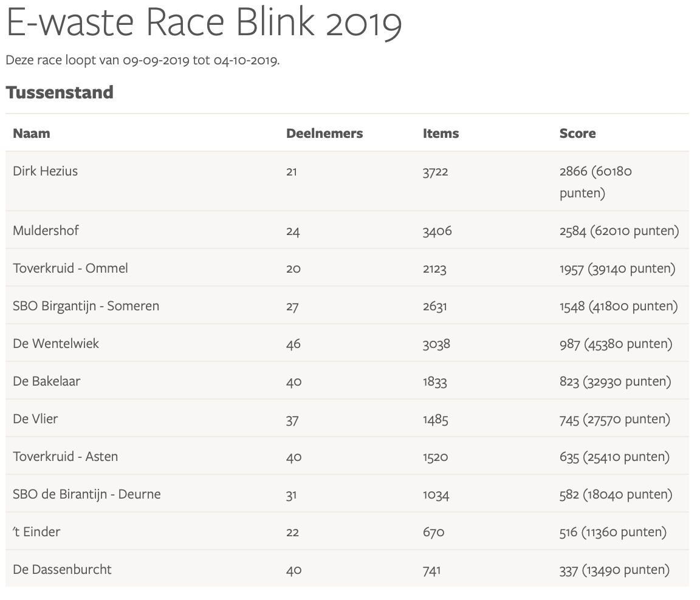This screenshot has width=700, height=600.
Task: Click Toverkruid - Ommel in the table
Action: pos(70,268)
